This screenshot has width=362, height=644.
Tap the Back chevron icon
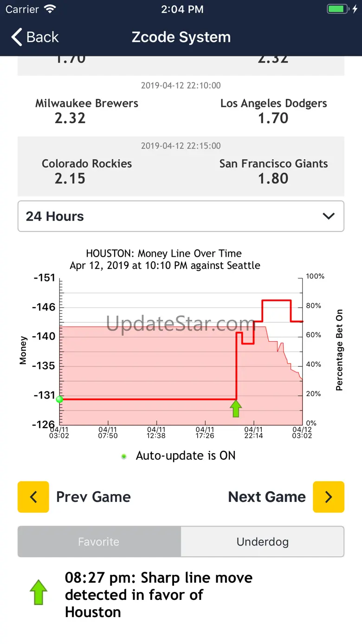pyautogui.click(x=17, y=37)
